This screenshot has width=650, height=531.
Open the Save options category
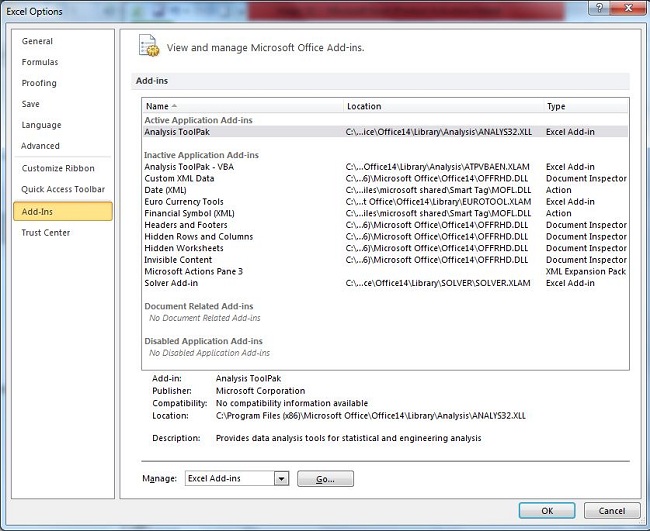(x=31, y=104)
